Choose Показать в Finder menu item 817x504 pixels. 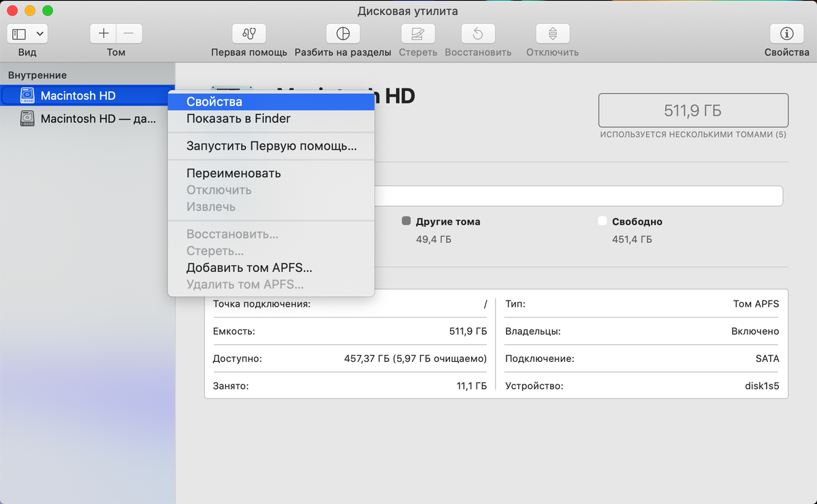tap(271, 118)
